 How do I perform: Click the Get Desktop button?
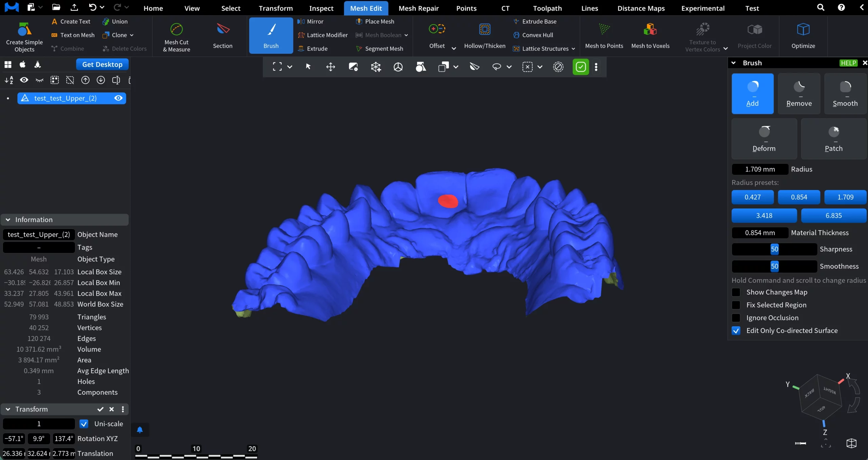102,64
